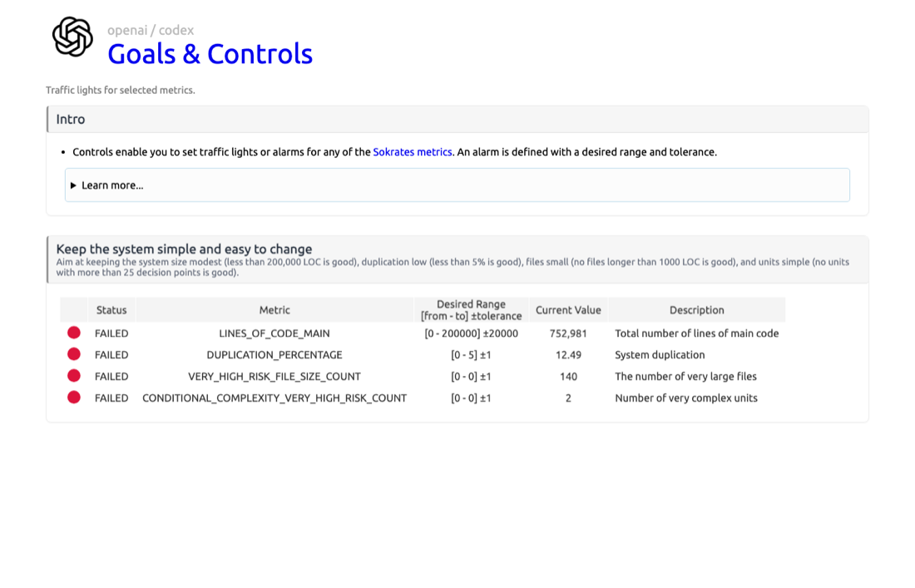Screen dimensions: 915x588
Task: Select the DUPLICATION_PERCENTAGE metric cell
Action: [274, 354]
